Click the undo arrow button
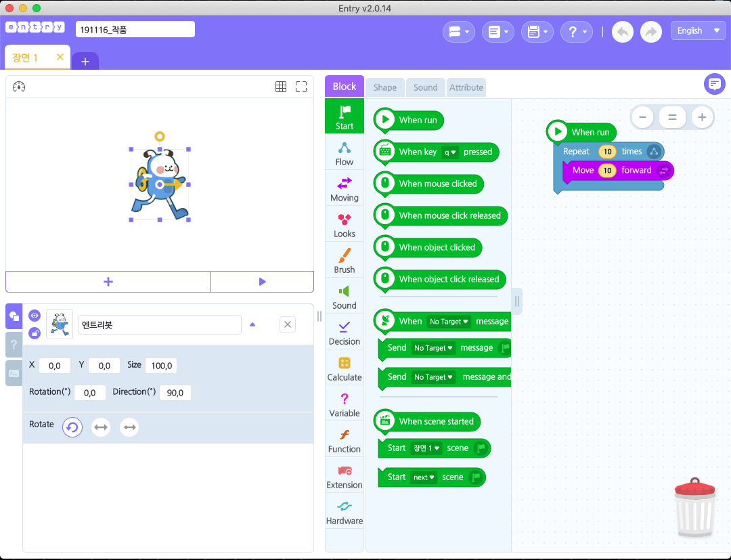The height and width of the screenshot is (560, 731). pos(623,32)
